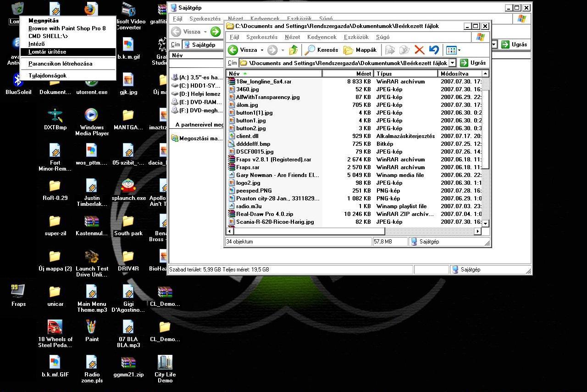Open the Vissza back history dropdown arrow
Screen dimensions: 587x392
point(262,50)
